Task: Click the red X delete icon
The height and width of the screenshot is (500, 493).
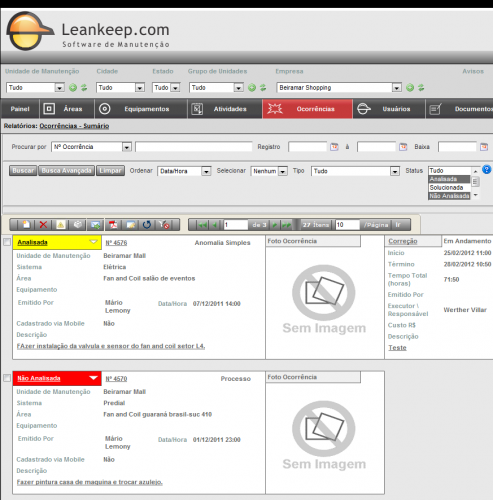Action: coord(43,225)
